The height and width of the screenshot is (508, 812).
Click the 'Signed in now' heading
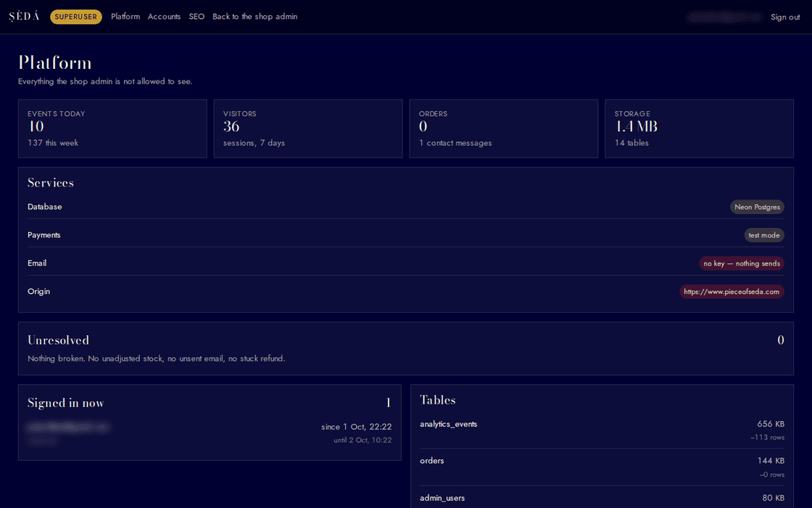click(66, 403)
